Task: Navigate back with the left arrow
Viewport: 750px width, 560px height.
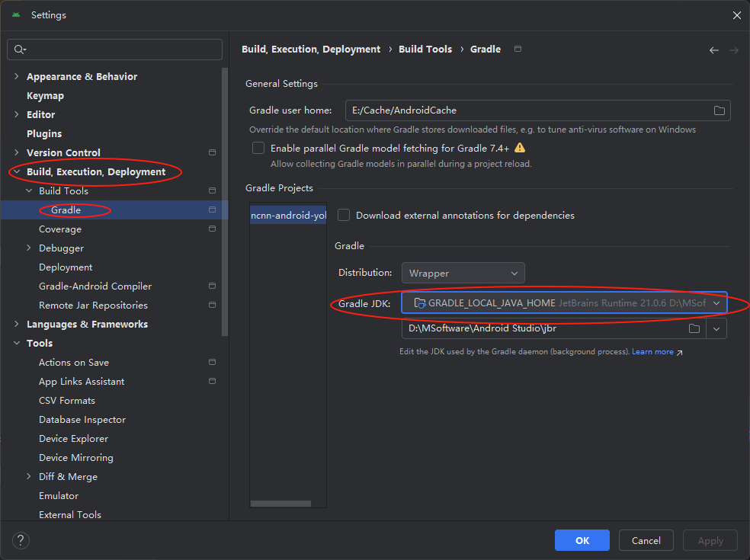Action: point(714,50)
